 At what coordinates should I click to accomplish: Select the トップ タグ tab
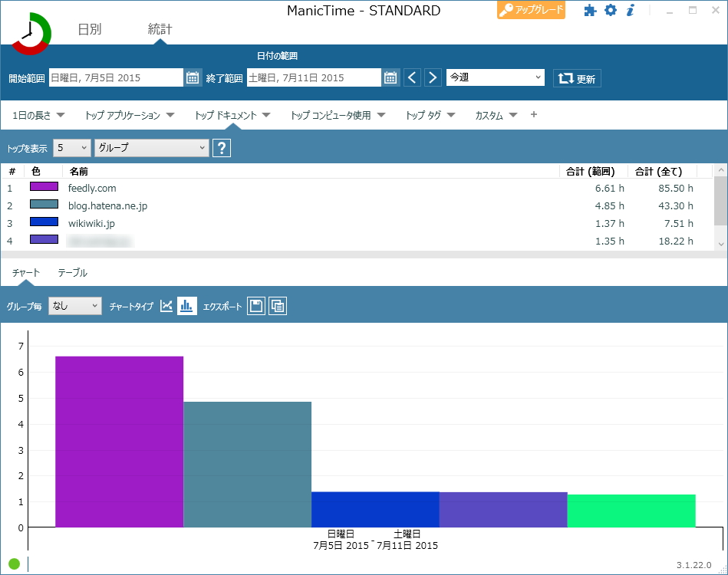(423, 116)
